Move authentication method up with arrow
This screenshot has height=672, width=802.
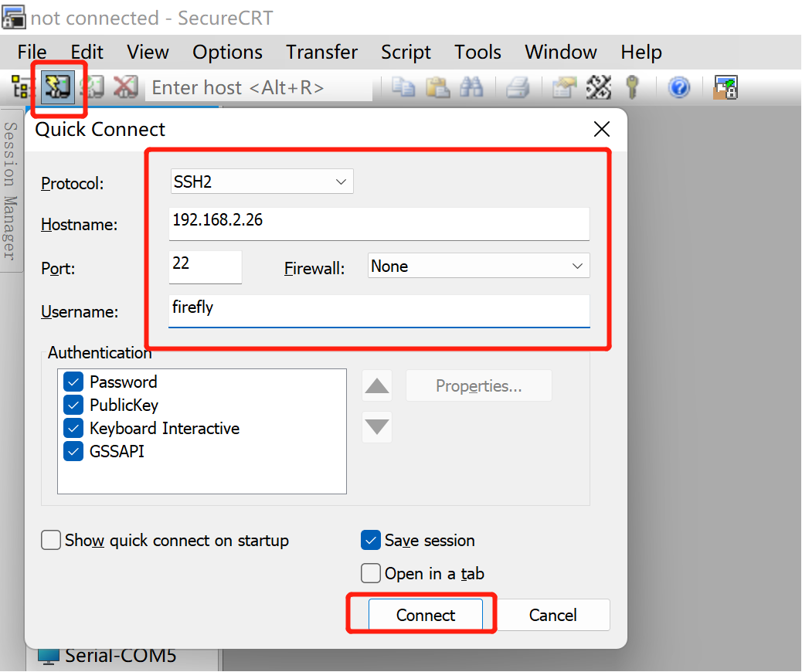(377, 385)
